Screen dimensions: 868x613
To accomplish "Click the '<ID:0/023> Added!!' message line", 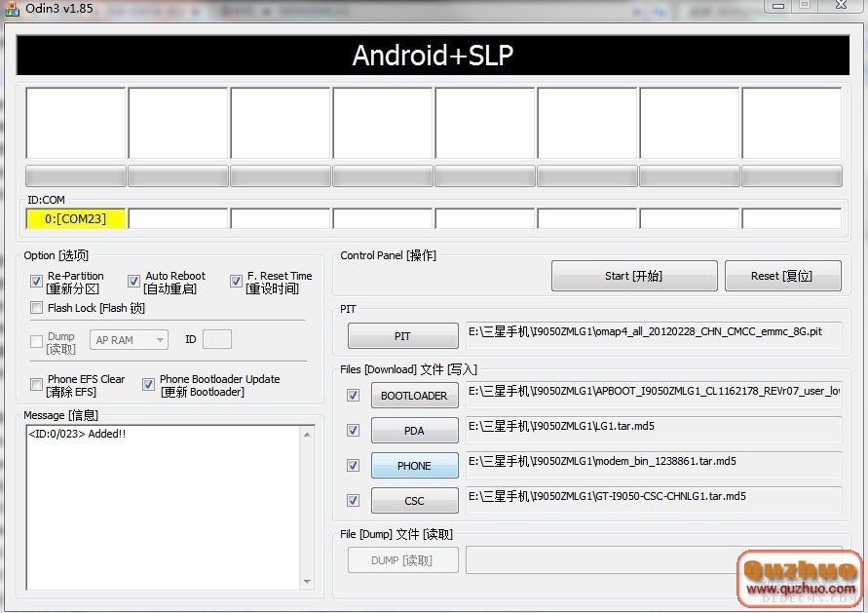I will click(77, 434).
